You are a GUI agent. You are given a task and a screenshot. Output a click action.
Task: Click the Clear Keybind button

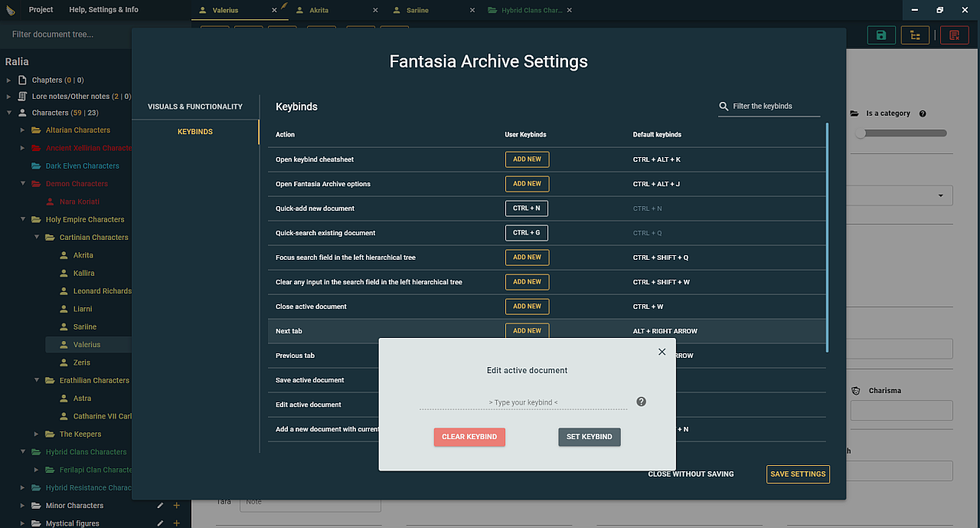pos(469,437)
